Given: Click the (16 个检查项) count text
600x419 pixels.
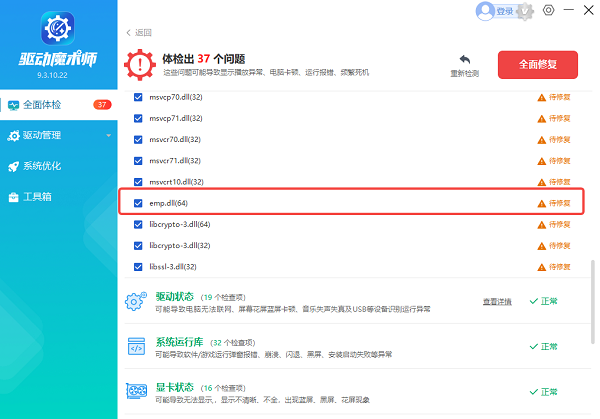Looking at the screenshot, I should pyautogui.click(x=223, y=388).
